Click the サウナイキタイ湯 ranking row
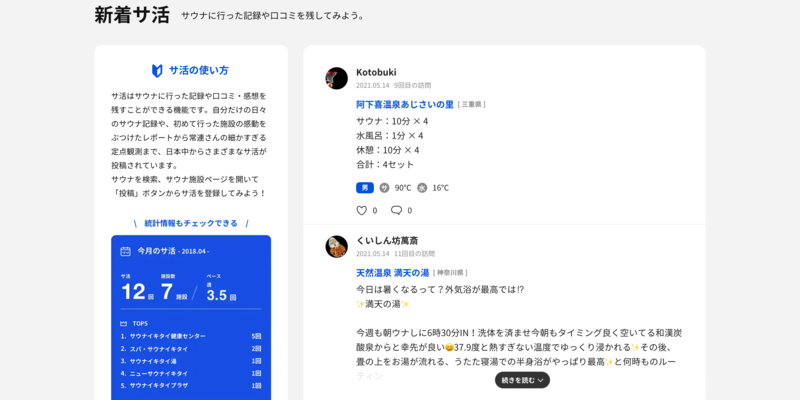The image size is (800, 400). pos(191,361)
